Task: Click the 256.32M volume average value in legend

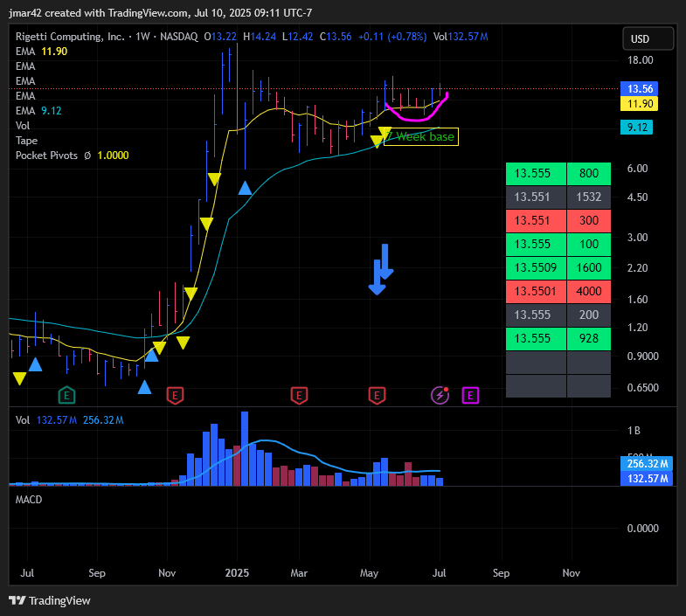Action: (x=103, y=420)
